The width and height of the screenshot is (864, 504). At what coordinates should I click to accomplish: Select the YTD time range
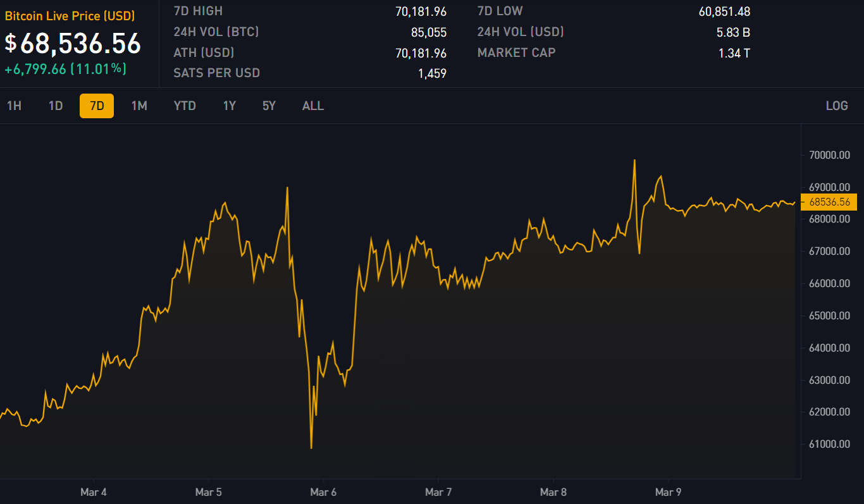click(x=185, y=106)
